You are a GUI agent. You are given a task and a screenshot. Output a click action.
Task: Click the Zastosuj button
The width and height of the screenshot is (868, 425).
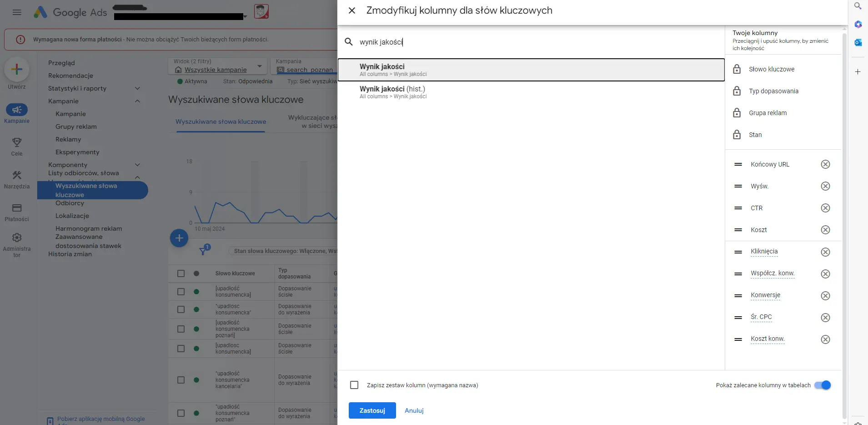pyautogui.click(x=372, y=410)
